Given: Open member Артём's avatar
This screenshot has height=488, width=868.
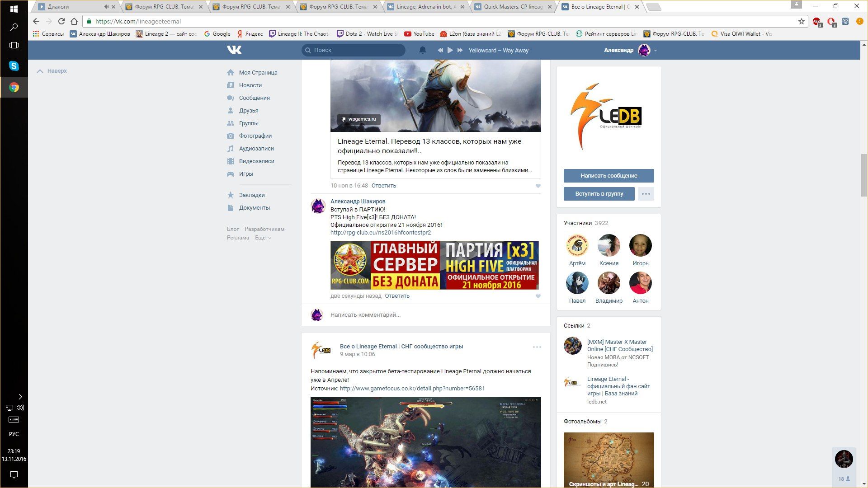Looking at the screenshot, I should (577, 245).
